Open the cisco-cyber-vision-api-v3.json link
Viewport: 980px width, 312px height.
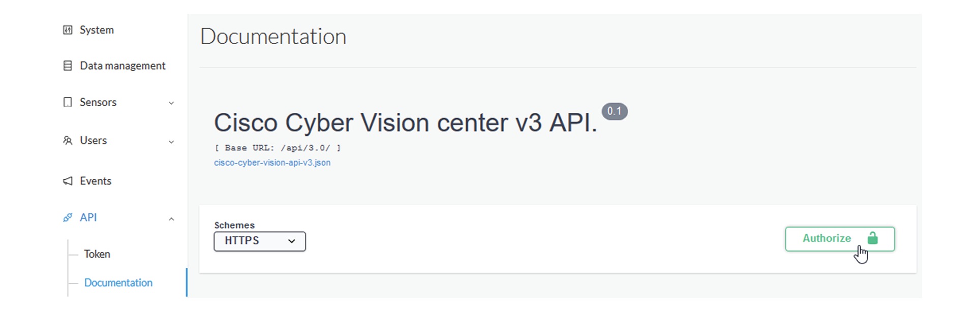tap(272, 162)
